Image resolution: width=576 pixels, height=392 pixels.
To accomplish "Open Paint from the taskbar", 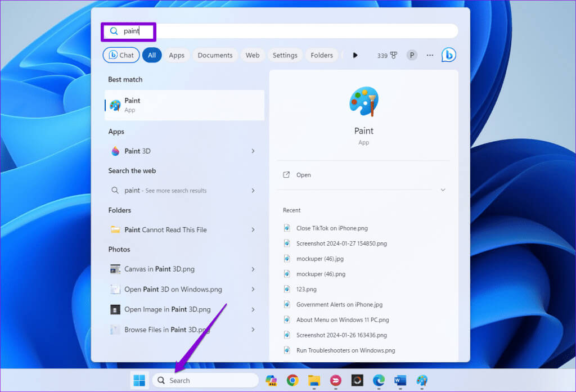I will (x=422, y=380).
